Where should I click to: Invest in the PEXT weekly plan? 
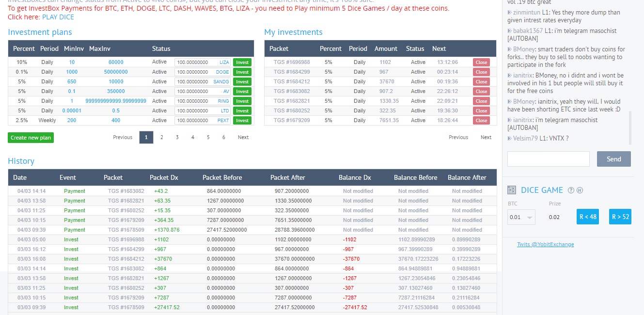242,120
